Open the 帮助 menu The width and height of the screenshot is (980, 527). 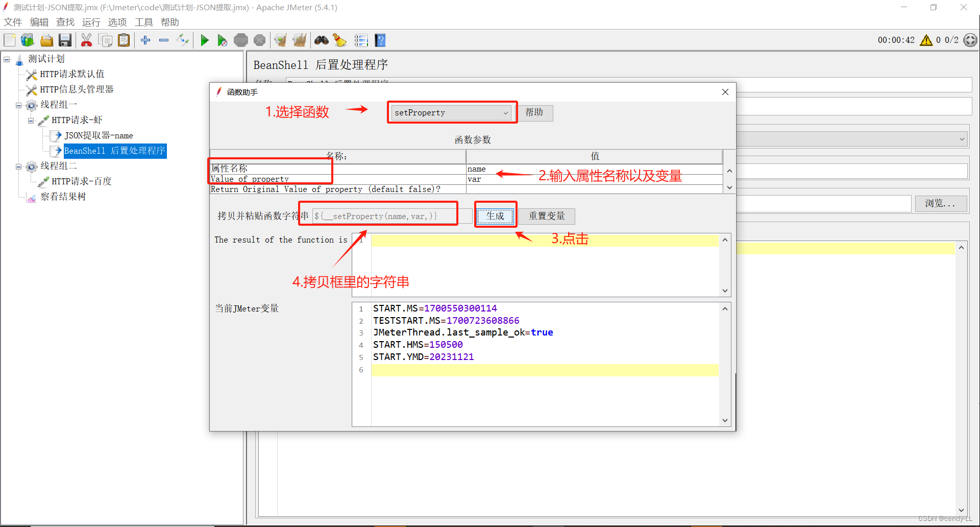(x=169, y=22)
